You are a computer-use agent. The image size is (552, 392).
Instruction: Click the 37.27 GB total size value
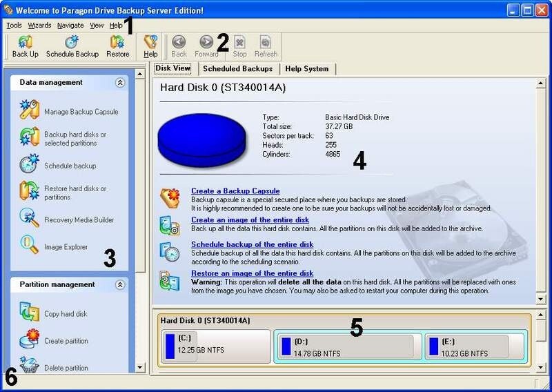[339, 126]
